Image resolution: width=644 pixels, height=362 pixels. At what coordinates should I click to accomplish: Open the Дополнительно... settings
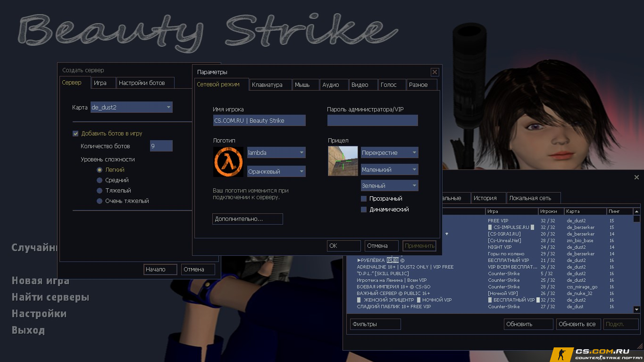click(x=248, y=219)
